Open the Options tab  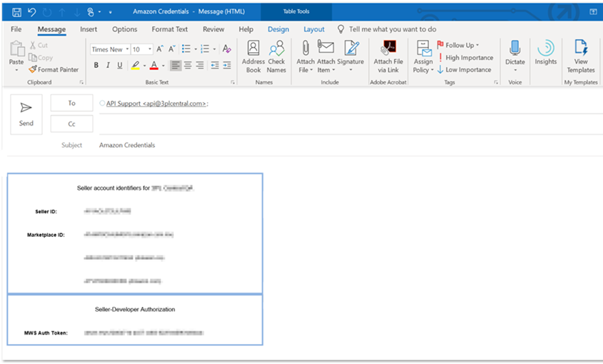pos(125,29)
